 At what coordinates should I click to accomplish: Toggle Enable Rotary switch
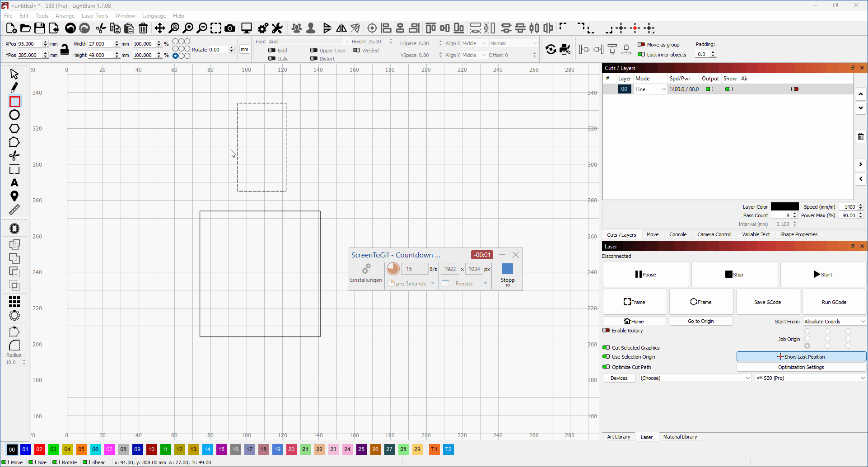pos(606,331)
